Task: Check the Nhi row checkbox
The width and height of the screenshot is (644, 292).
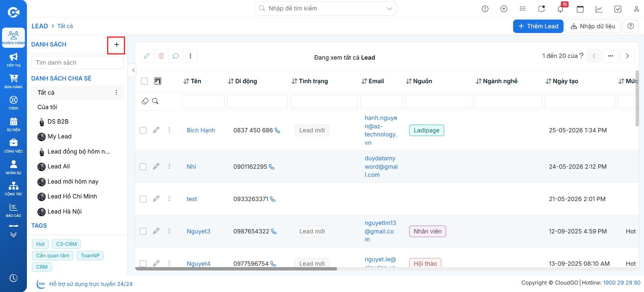Action: point(143,167)
